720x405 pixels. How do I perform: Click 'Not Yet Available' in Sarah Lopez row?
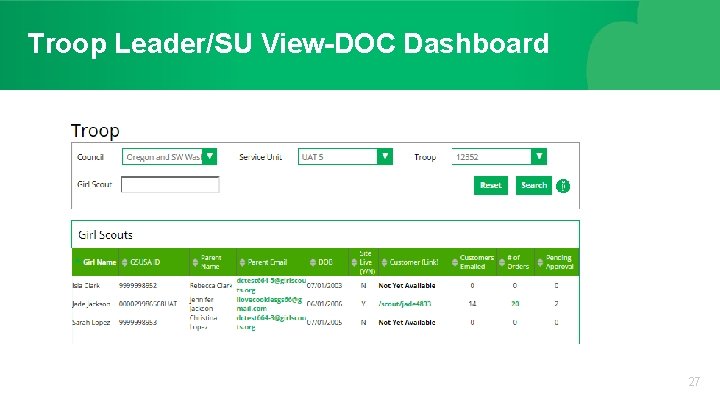(x=407, y=322)
